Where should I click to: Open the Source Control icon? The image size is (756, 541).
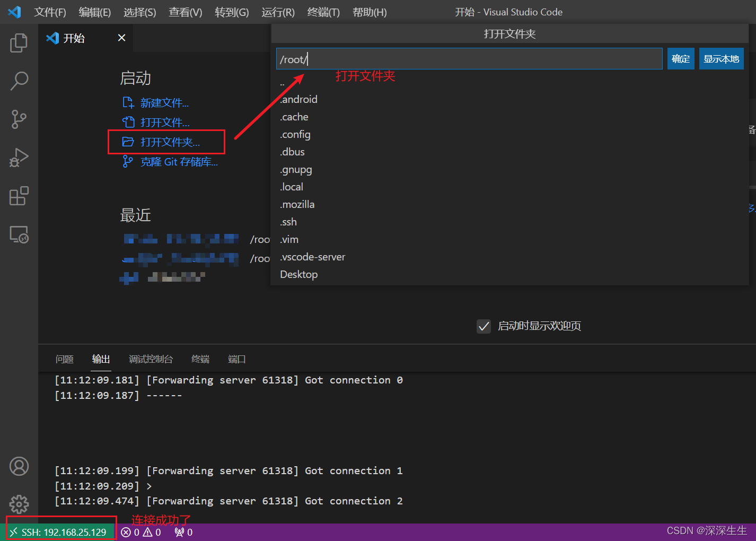tap(19, 119)
